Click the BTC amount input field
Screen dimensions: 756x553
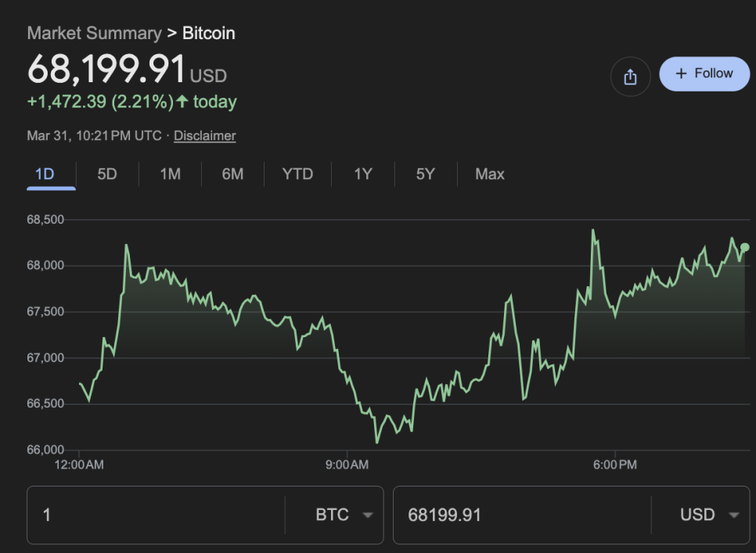point(157,515)
